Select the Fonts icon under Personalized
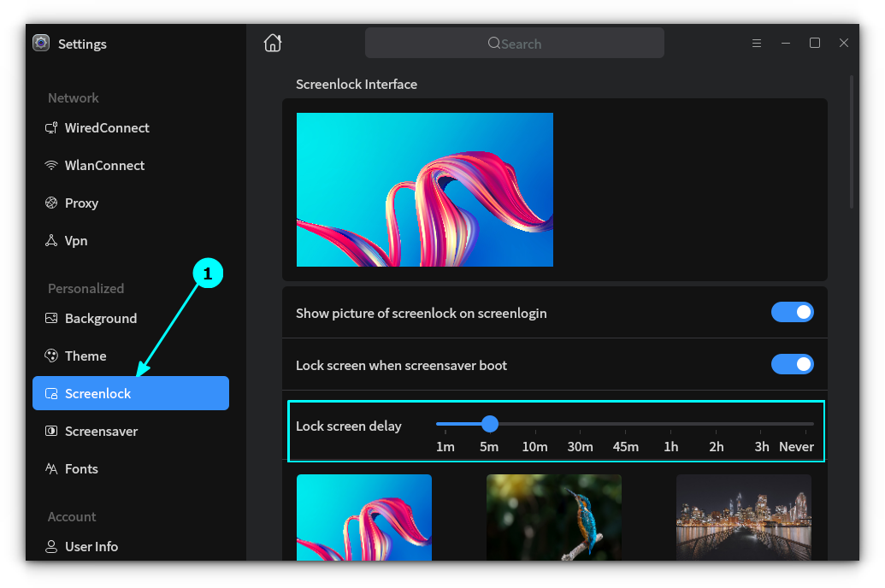The width and height of the screenshot is (885, 588). click(51, 468)
